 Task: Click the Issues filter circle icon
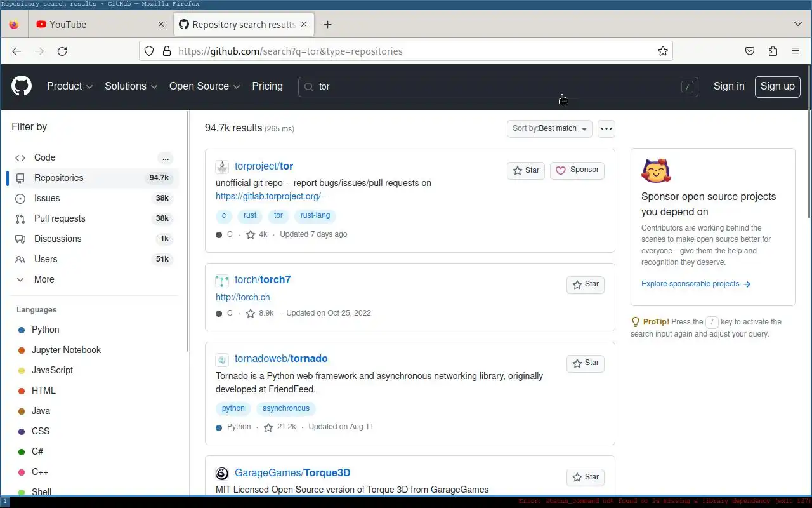20,198
